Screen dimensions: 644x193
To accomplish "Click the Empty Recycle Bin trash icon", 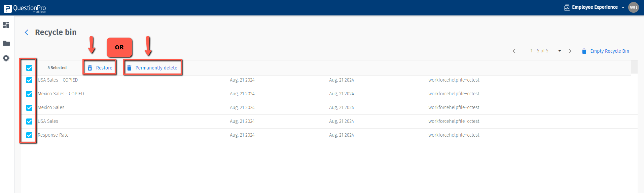I will click(x=584, y=51).
